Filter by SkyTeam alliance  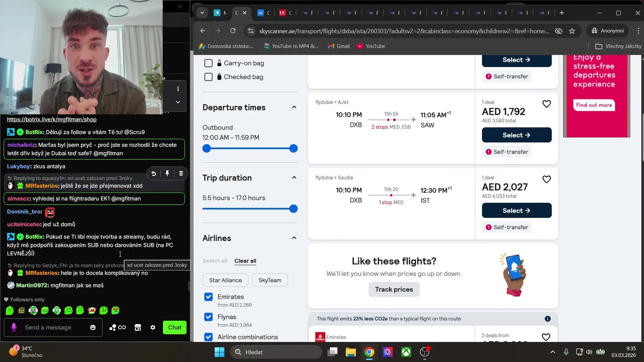coord(270,280)
